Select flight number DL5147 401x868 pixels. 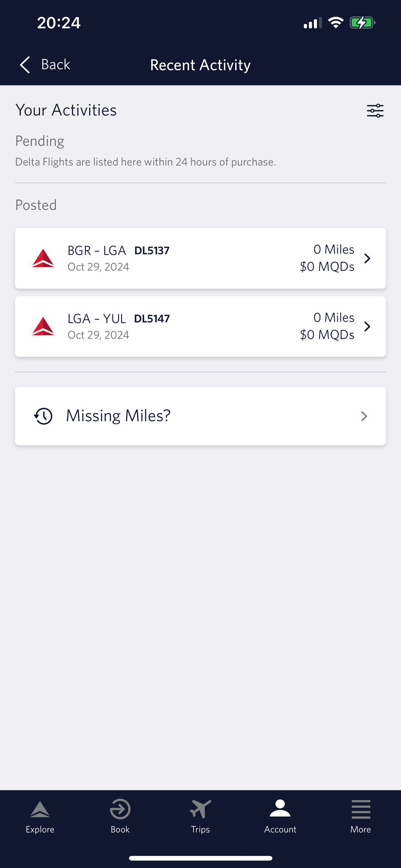[152, 319]
